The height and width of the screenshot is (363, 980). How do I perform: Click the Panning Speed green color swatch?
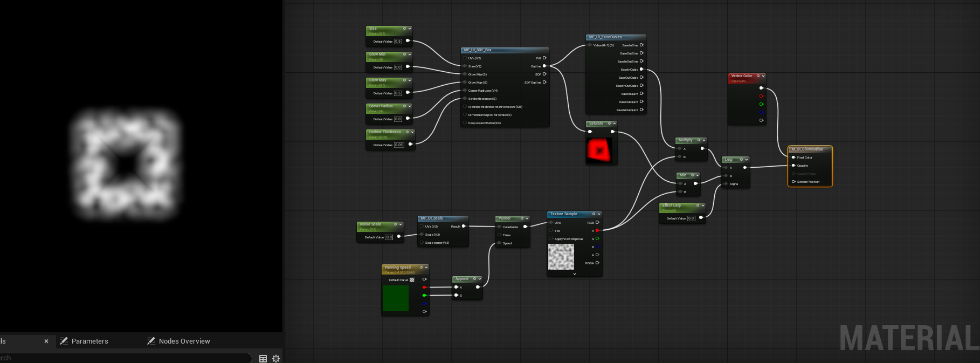pos(396,298)
